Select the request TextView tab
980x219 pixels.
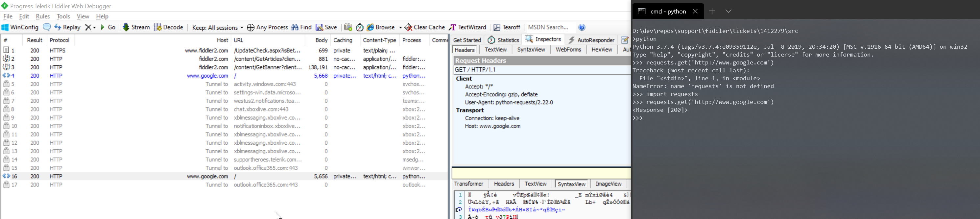(496, 50)
